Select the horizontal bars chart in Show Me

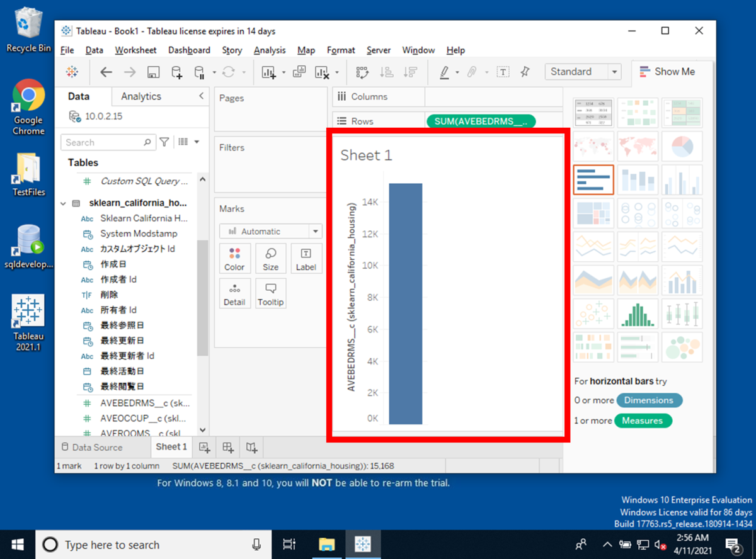593,180
